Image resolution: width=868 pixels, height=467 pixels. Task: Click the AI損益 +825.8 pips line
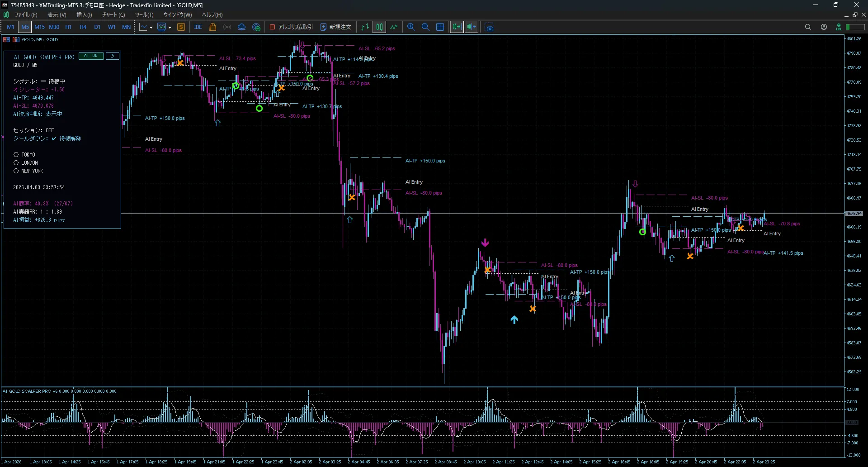point(39,220)
